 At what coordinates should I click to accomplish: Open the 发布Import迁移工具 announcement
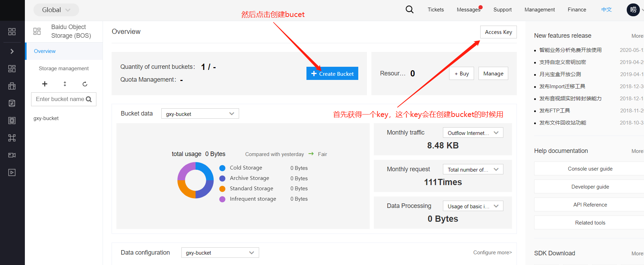(562, 86)
